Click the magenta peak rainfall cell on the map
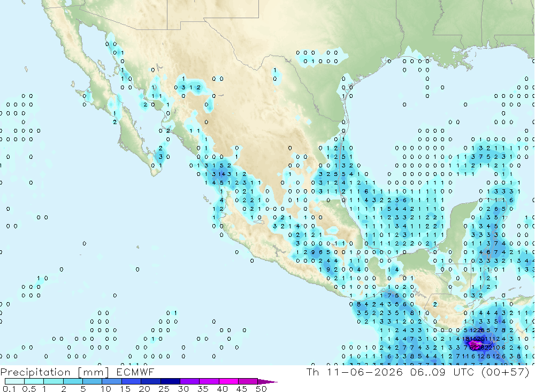 click(x=475, y=345)
